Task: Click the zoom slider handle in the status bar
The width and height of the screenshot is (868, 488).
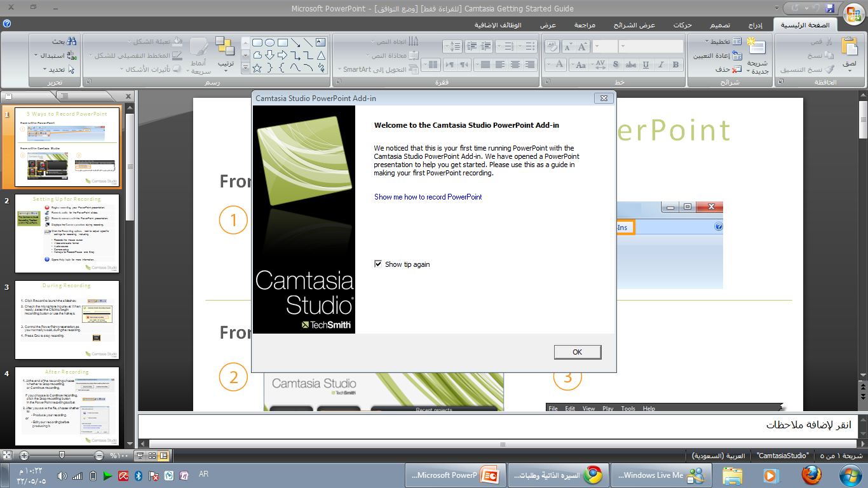Action: (62, 456)
